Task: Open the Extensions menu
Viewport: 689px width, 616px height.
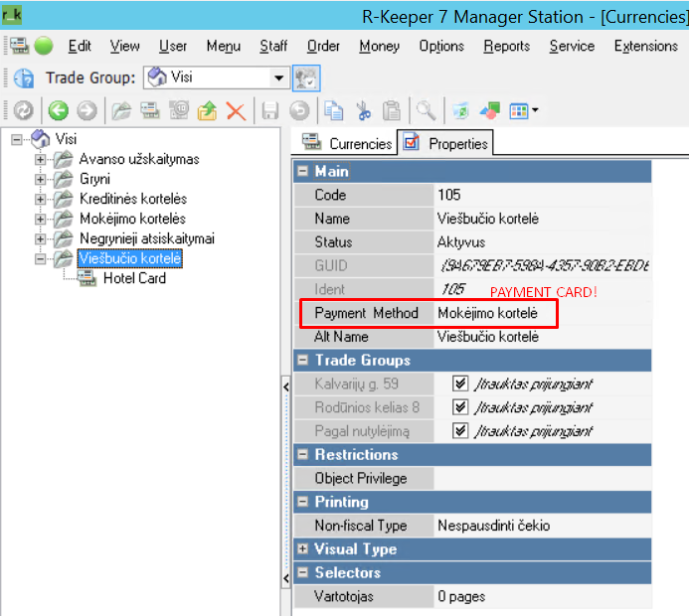Action: (x=646, y=46)
